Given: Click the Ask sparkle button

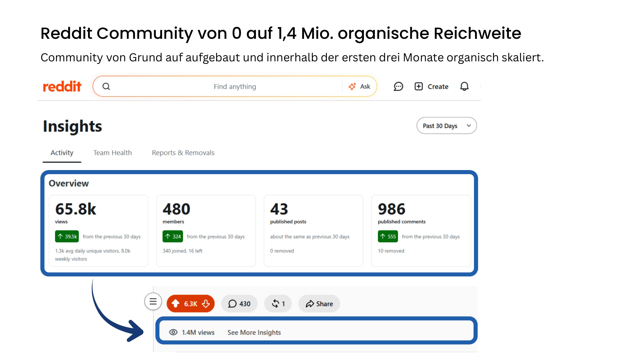Looking at the screenshot, I should 359,86.
